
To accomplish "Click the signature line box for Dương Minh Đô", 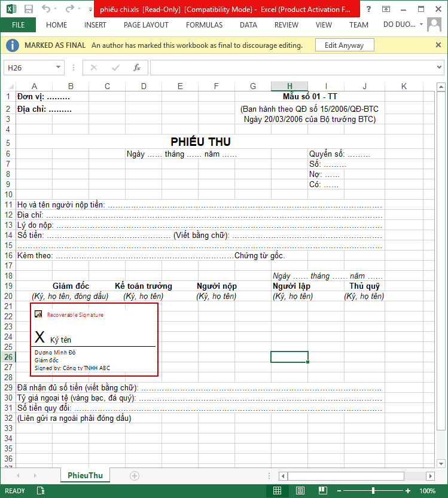I will coord(94,340).
